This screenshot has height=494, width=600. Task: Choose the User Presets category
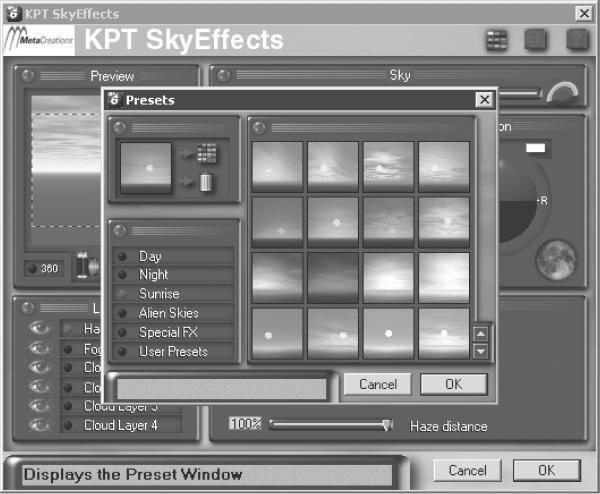coord(173,351)
